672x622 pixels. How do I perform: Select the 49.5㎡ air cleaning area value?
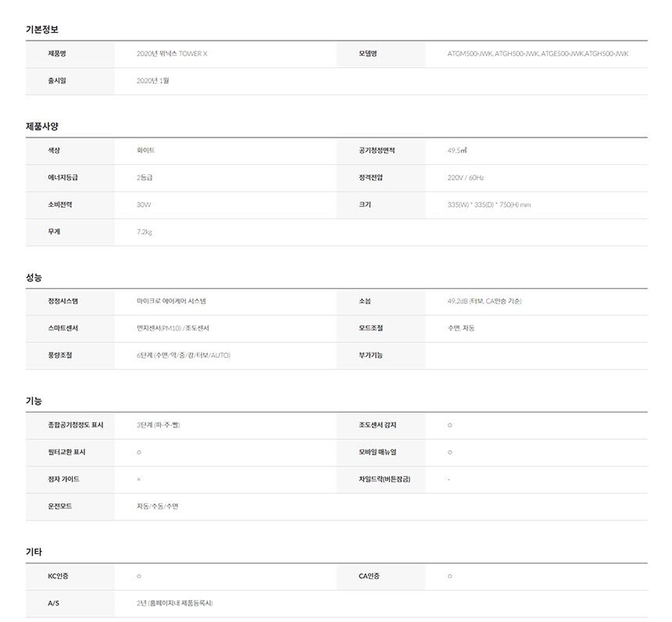coord(458,150)
